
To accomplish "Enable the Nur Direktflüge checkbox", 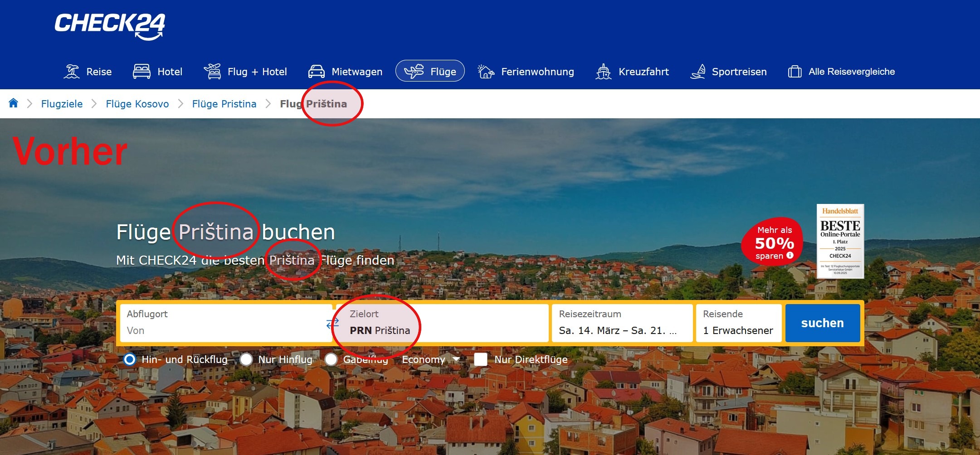I will (480, 359).
